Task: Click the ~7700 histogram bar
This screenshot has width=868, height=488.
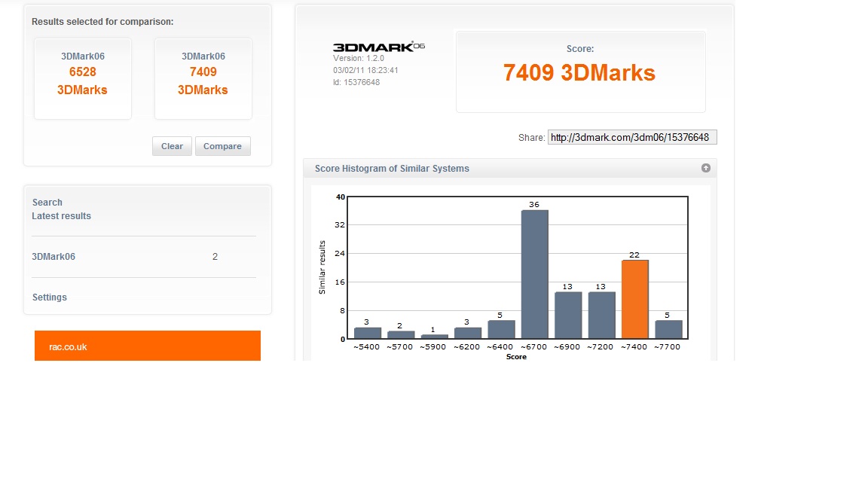Action: [669, 330]
